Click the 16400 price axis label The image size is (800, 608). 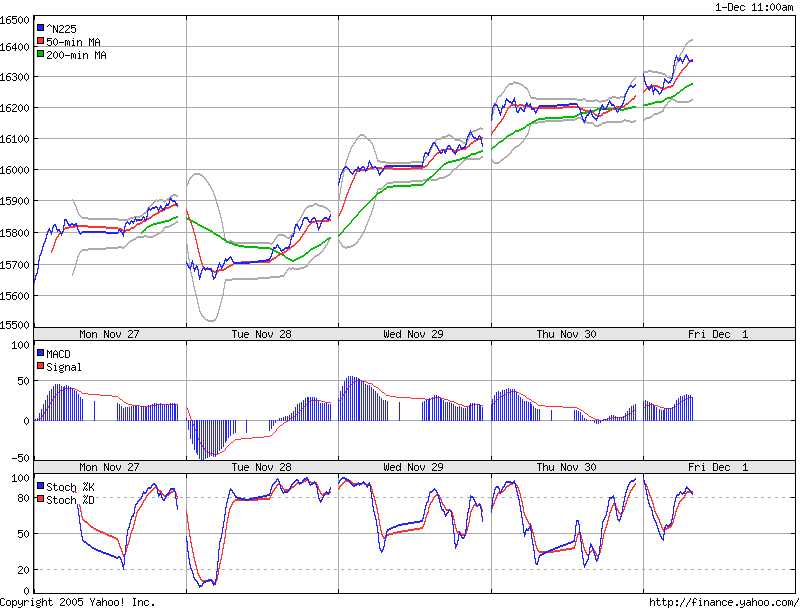pyautogui.click(x=15, y=47)
